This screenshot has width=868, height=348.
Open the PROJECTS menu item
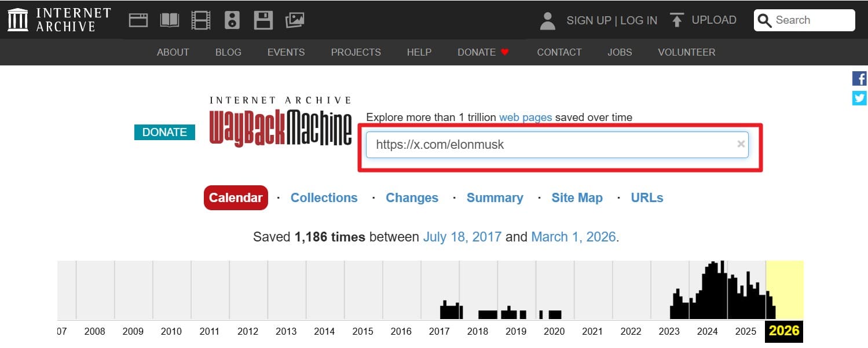[x=356, y=52]
